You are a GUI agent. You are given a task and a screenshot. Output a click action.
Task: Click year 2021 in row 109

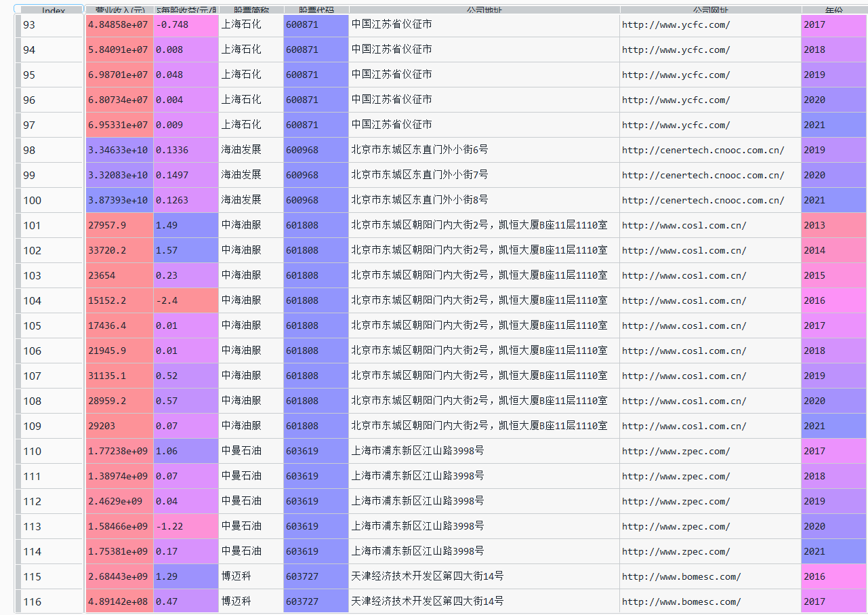[x=833, y=426]
